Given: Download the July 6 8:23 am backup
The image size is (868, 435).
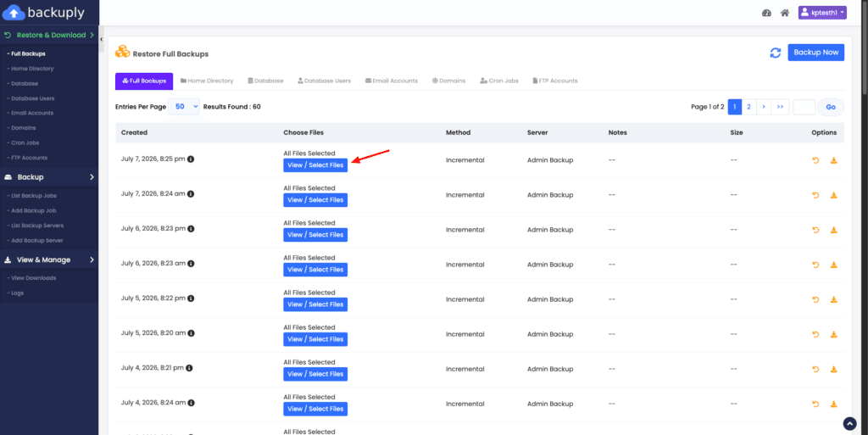Looking at the screenshot, I should [x=834, y=265].
